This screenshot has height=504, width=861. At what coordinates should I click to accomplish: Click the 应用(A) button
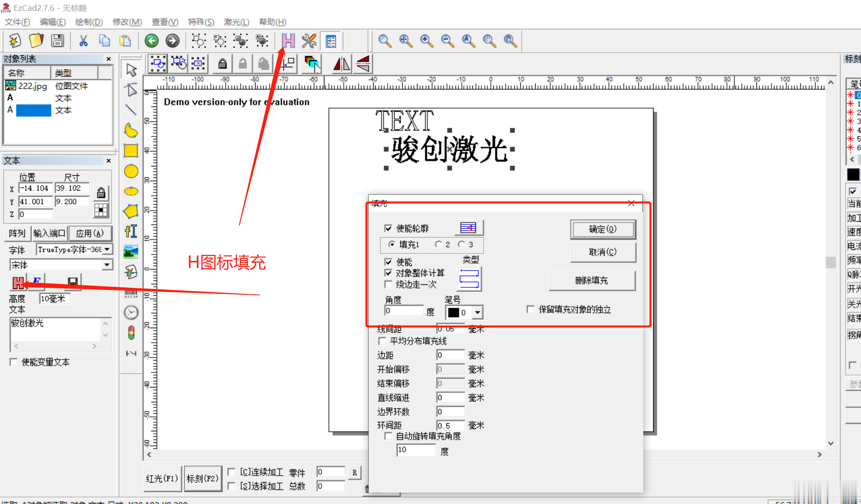[x=90, y=233]
